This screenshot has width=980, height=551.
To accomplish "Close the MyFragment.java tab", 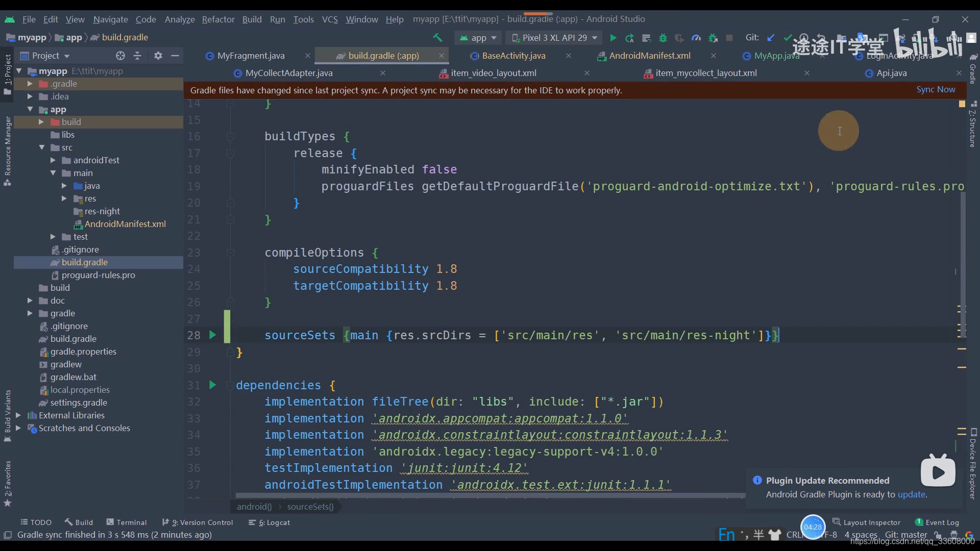I will pyautogui.click(x=307, y=56).
